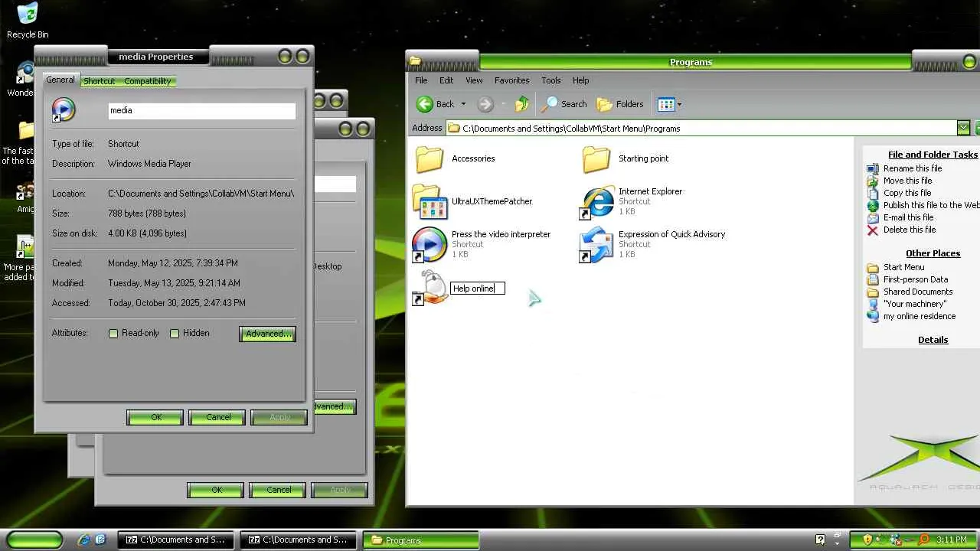Toggle the Folders pane icon
This screenshot has height=551, width=980.
click(605, 104)
